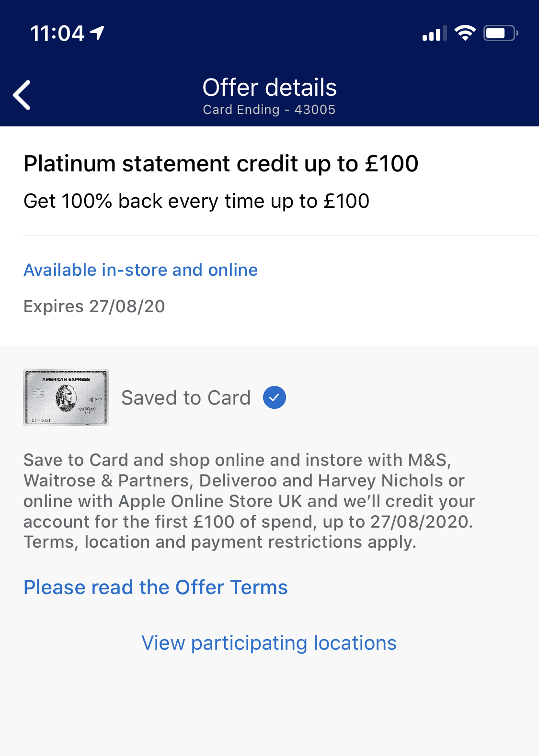Tap the cellular signal bars indicator
The image size is (539, 756).
434,34
